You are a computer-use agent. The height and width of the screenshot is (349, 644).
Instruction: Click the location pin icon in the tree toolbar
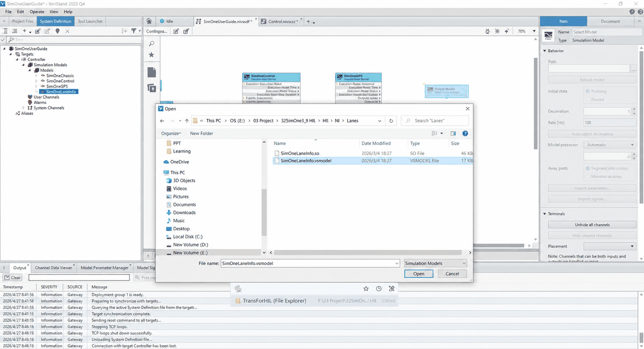(x=58, y=31)
